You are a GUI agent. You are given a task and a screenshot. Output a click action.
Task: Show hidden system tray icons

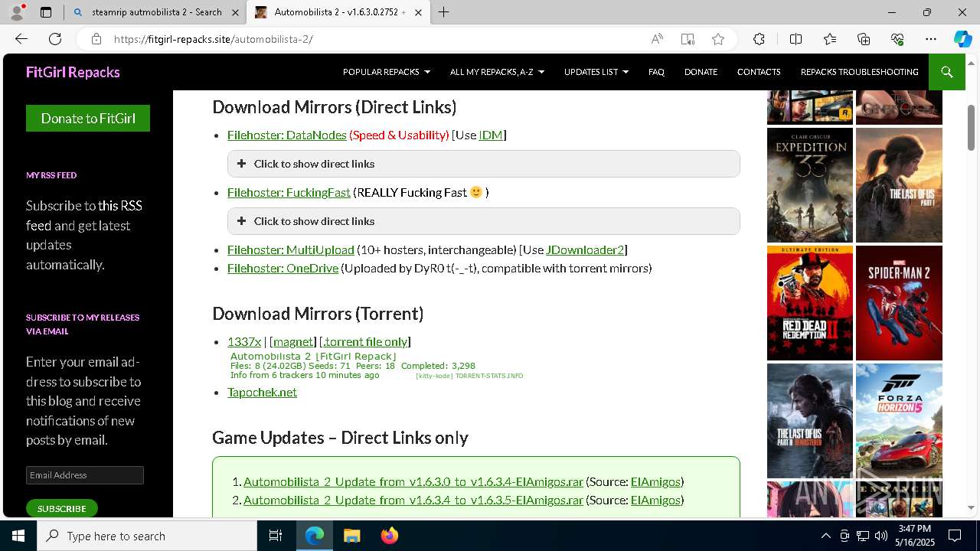(825, 536)
